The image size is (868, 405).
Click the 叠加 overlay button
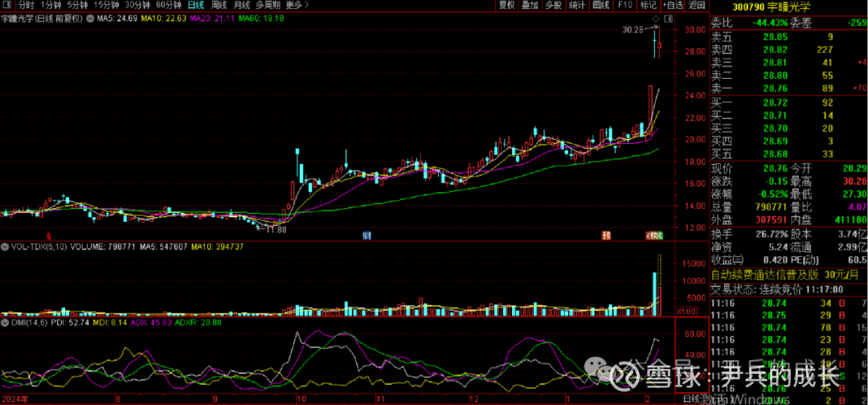click(530, 6)
